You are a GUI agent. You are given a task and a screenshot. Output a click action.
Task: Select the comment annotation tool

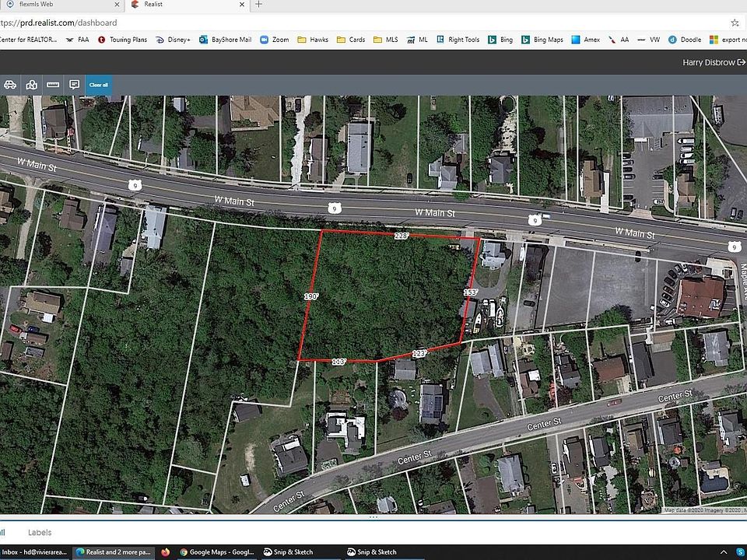click(75, 85)
